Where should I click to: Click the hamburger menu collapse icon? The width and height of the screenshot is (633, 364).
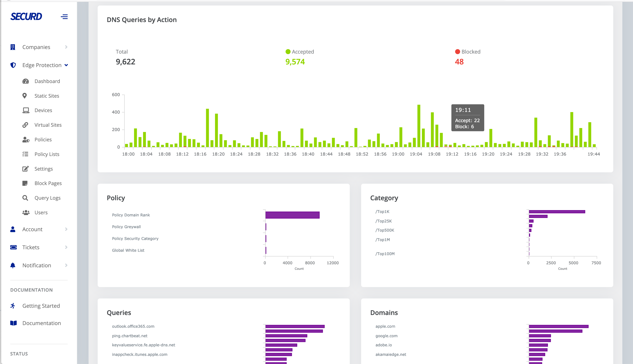coord(64,17)
